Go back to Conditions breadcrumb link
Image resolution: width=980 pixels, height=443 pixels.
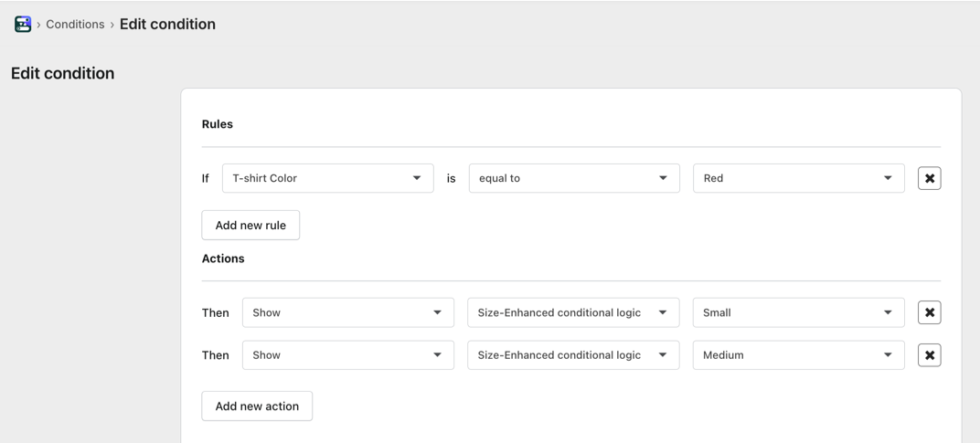click(75, 25)
